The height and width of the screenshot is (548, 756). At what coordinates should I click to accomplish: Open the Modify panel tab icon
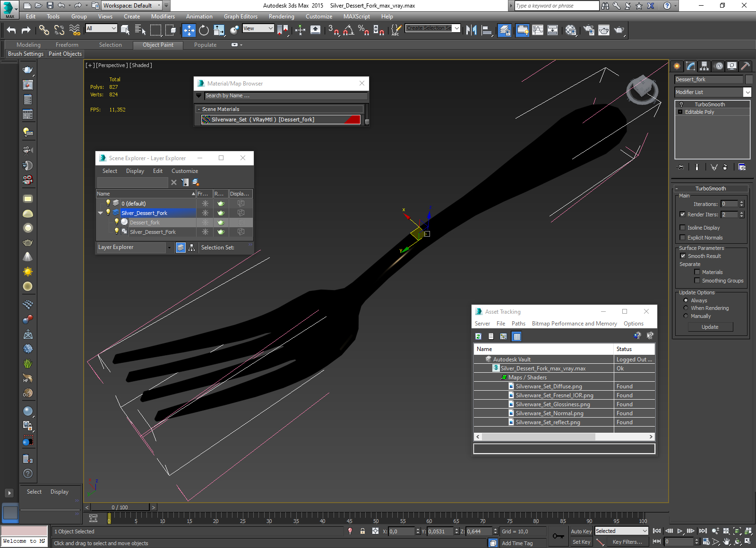click(x=691, y=66)
